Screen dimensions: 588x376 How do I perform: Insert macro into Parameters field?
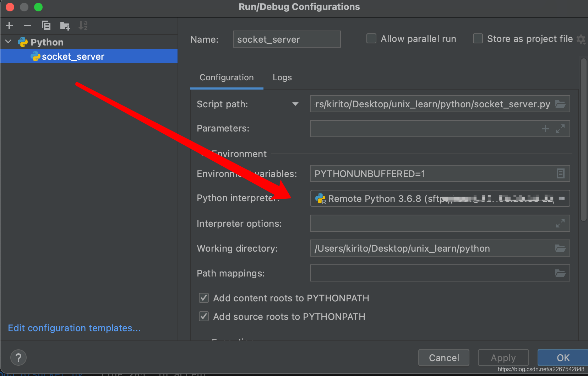(545, 129)
